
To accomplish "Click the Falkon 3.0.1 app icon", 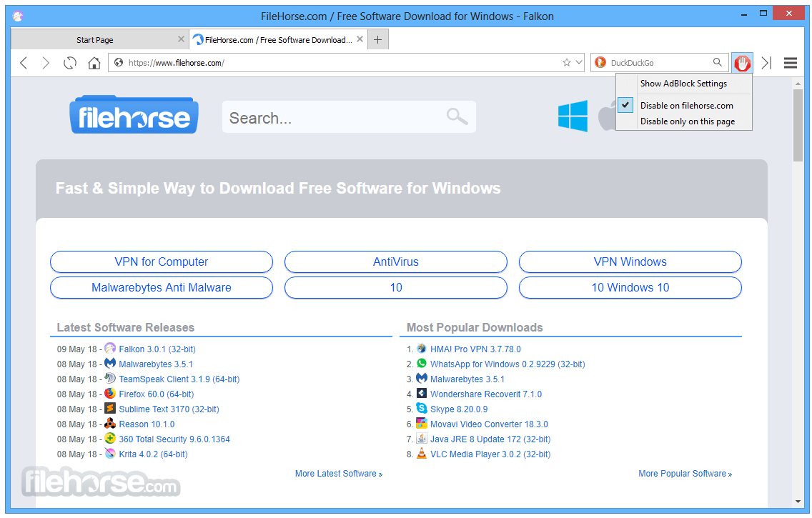I will (x=110, y=348).
